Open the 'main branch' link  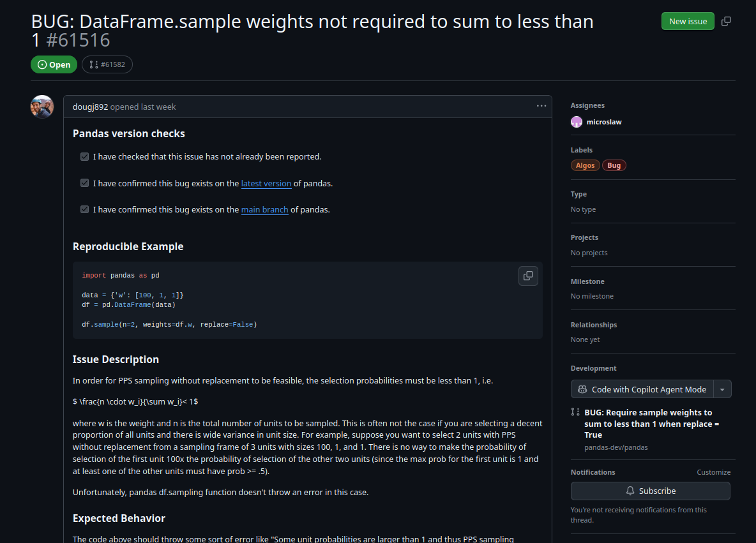point(264,209)
